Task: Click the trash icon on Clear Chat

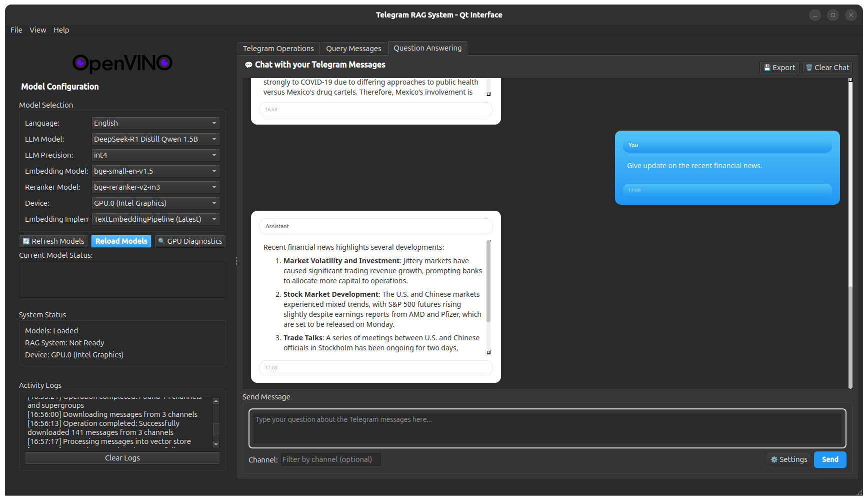Action: 809,68
